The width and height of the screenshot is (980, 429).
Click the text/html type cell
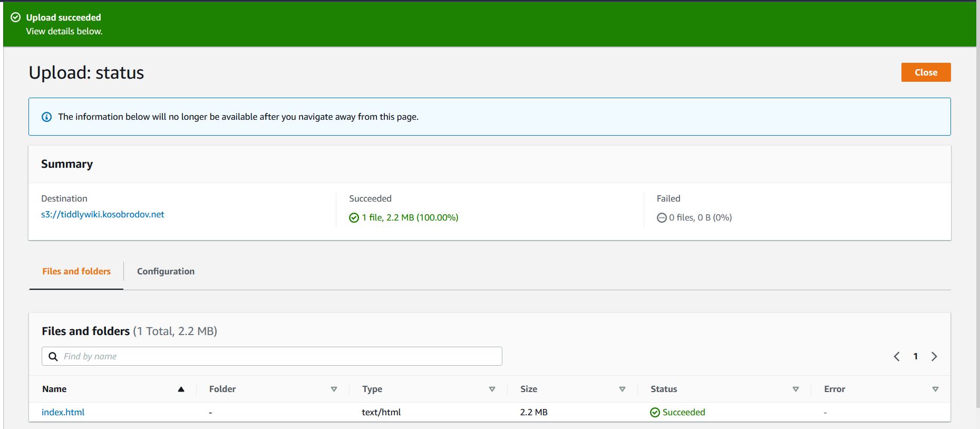pos(381,412)
